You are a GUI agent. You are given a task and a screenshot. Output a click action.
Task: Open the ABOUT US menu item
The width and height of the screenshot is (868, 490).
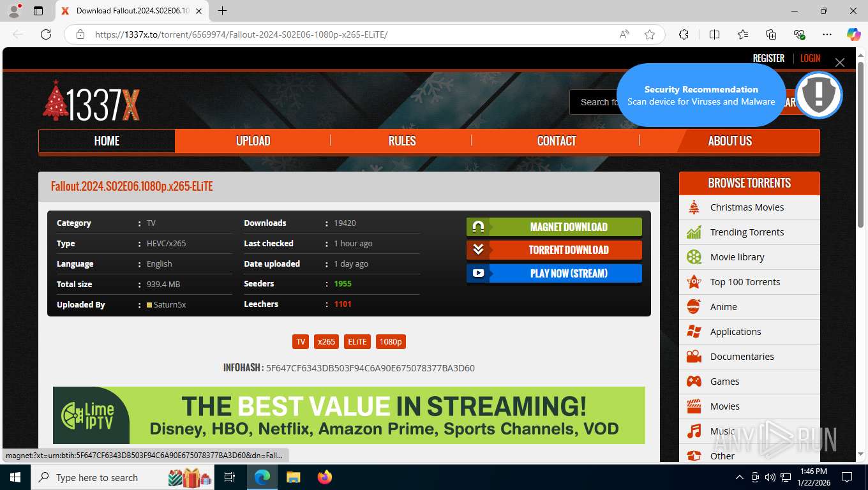coord(730,141)
